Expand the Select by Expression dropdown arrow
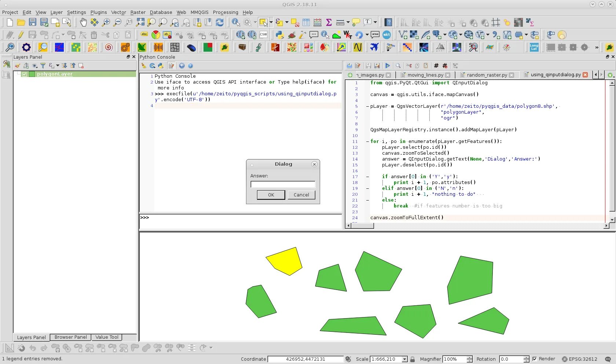The height and width of the screenshot is (364, 616). [x=286, y=22]
